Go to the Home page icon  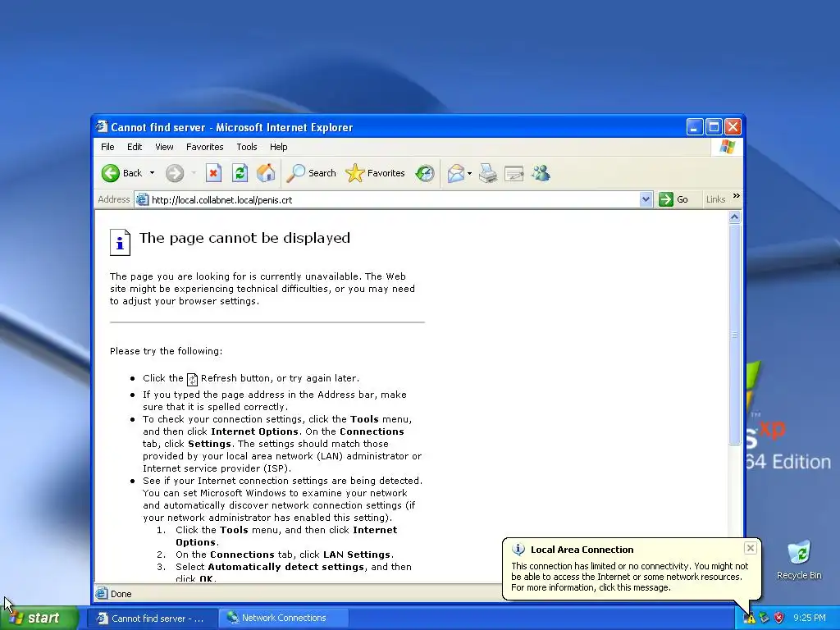[266, 173]
